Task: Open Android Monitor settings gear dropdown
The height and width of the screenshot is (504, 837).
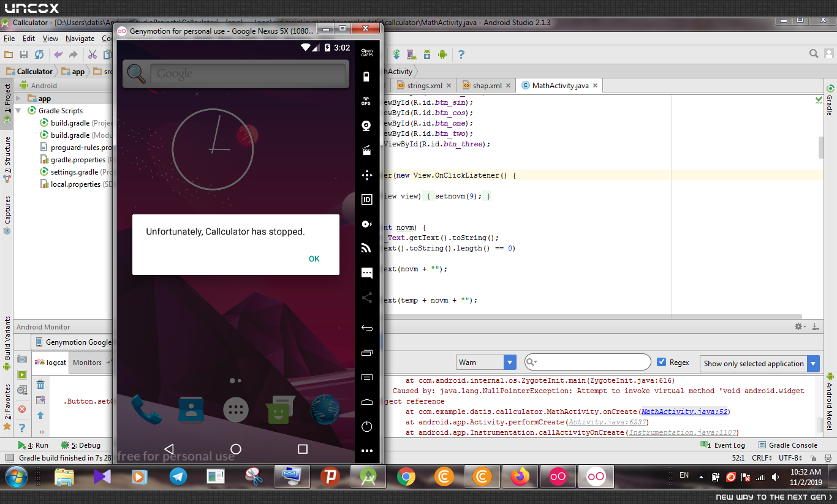Action: tap(800, 327)
